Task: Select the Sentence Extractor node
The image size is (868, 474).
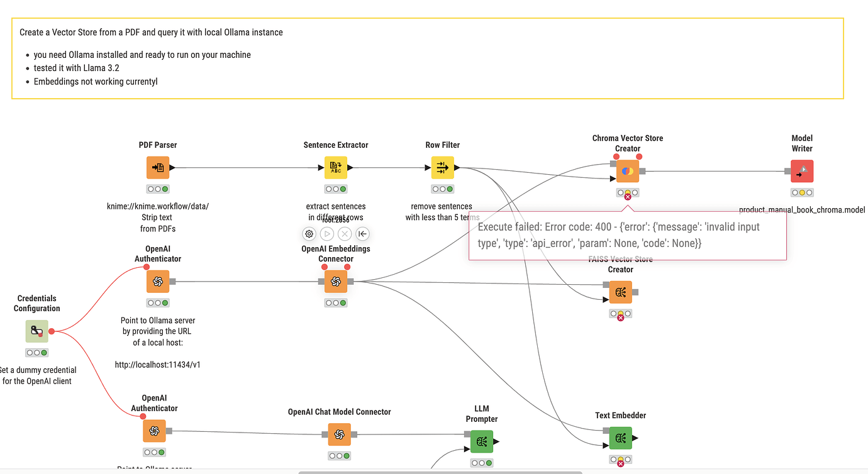Action: [x=335, y=167]
